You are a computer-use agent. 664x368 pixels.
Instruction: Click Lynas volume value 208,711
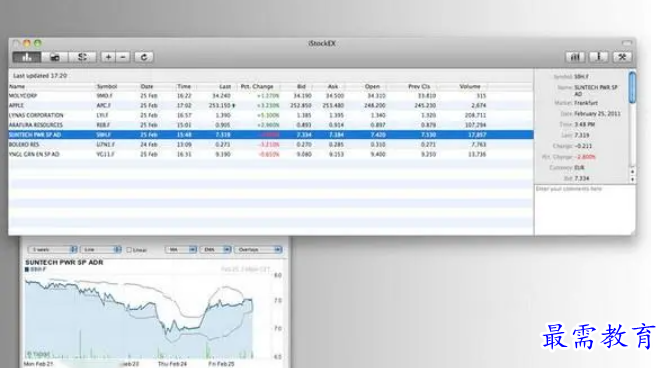[x=475, y=115]
